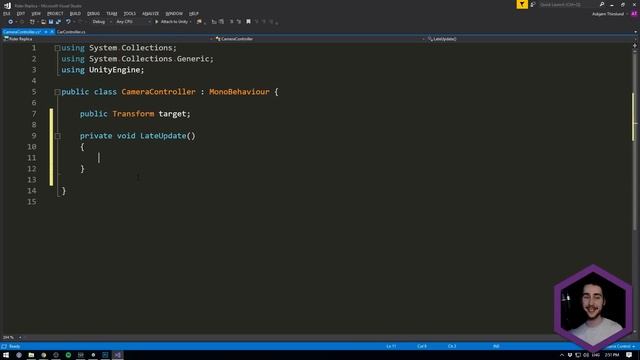The width and height of the screenshot is (640, 360).
Task: Open the EDIT menu
Action: 21,13
